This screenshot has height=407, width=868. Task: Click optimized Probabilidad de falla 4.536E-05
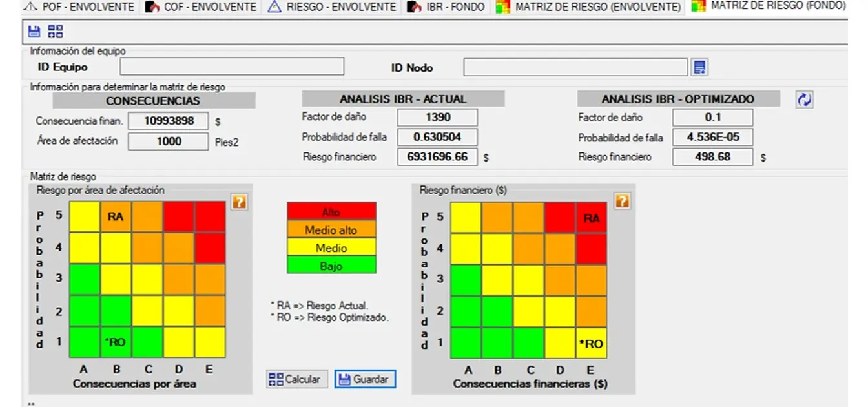click(x=712, y=137)
